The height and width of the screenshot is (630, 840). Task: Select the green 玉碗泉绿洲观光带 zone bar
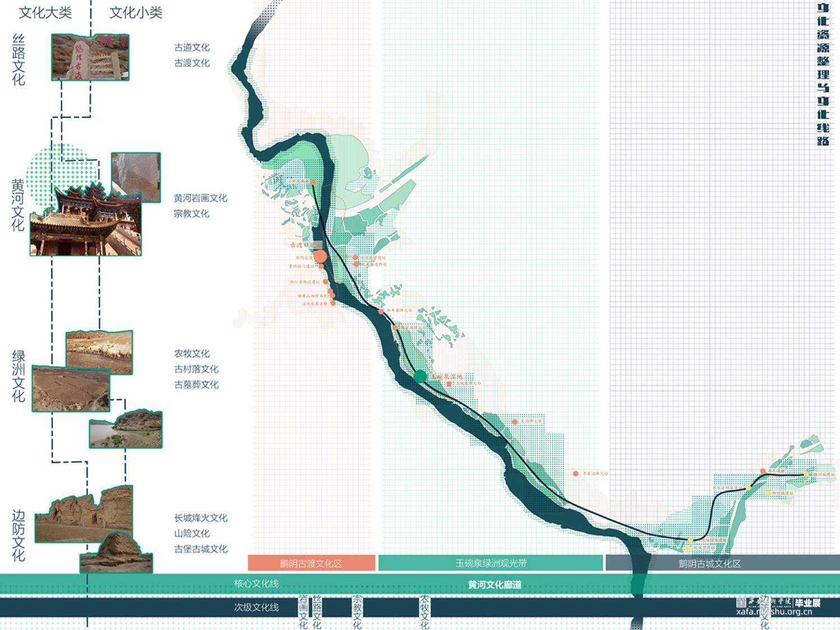[x=491, y=563]
